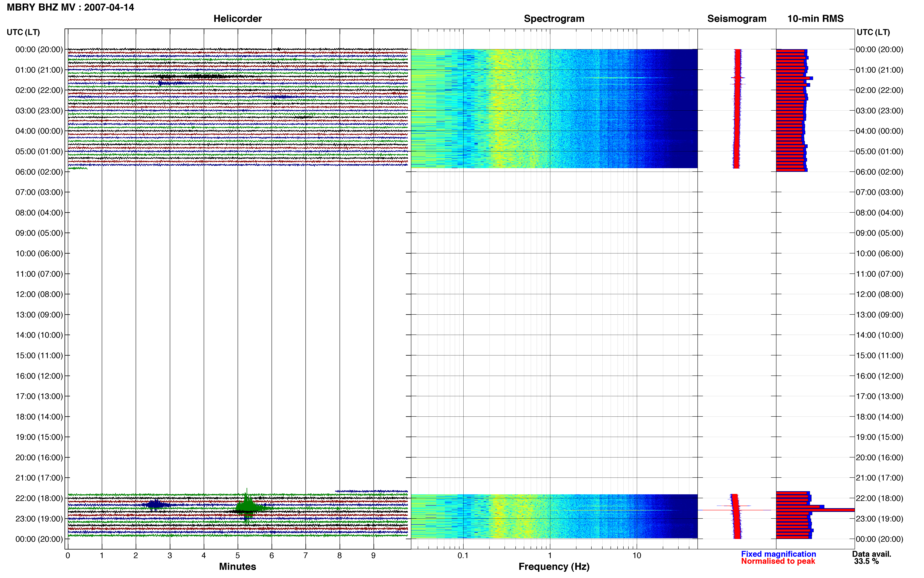Click left time label '00:00 (20:00)' at top

[39, 50]
